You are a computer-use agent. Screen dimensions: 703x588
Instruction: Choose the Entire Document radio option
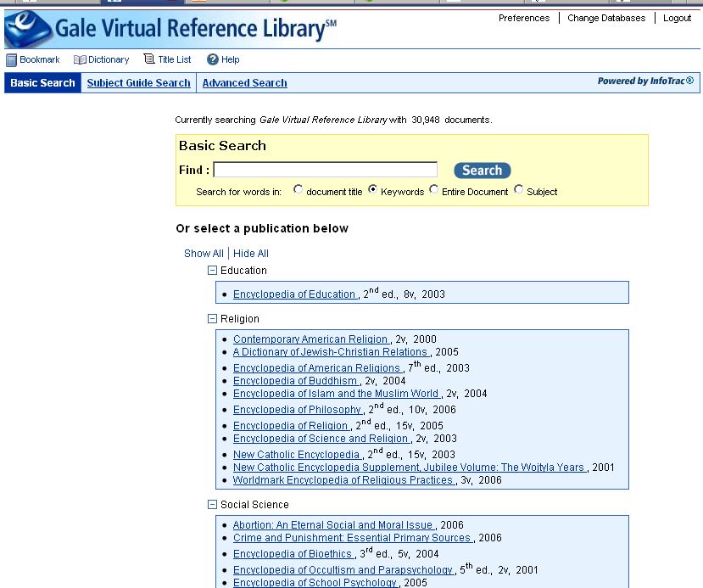(x=434, y=190)
